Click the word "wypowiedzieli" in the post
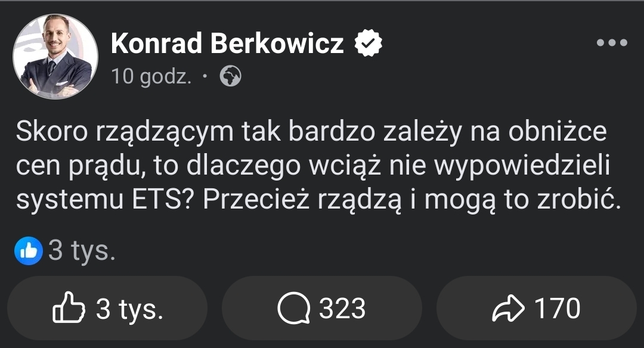Image resolution: width=644 pixels, height=348 pixels. [x=524, y=167]
